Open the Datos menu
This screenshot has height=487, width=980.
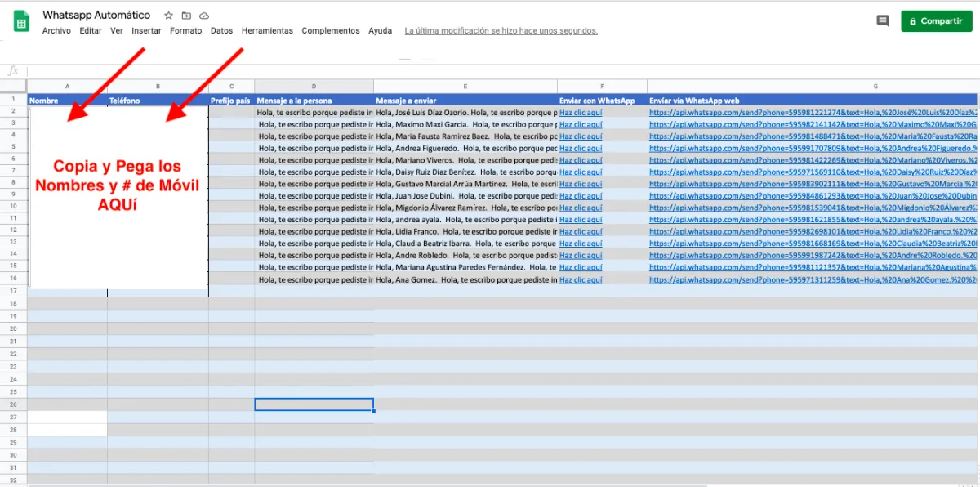[x=221, y=31]
